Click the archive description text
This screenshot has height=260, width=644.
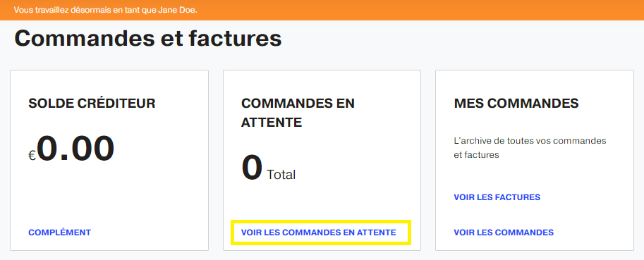[x=530, y=148]
